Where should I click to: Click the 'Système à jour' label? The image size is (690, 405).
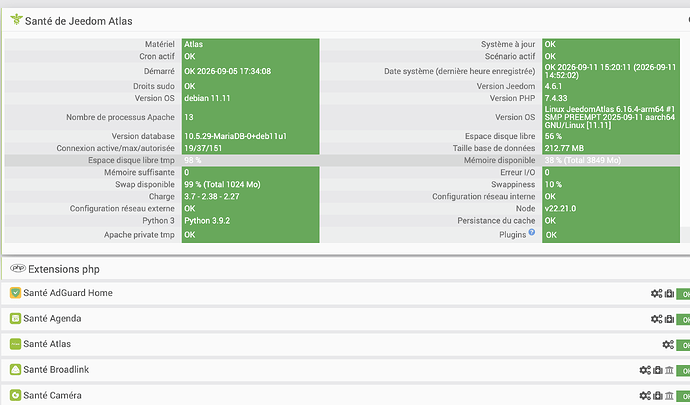pos(508,44)
